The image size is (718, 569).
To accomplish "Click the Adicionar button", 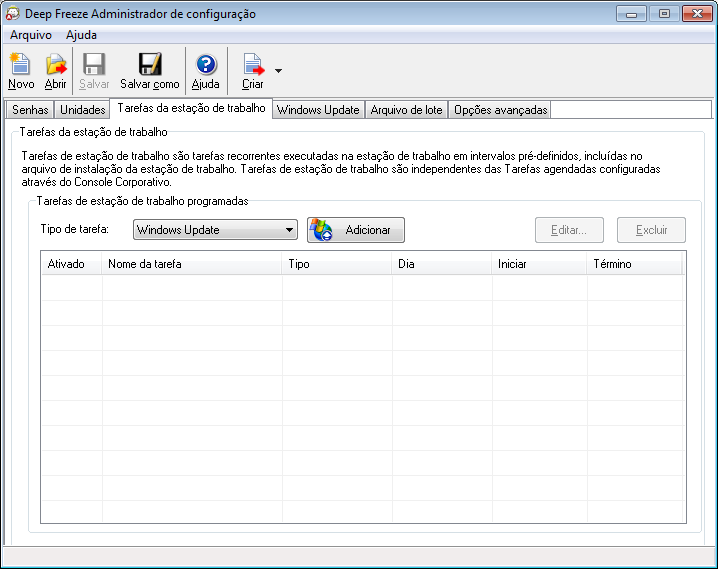I will (356, 230).
